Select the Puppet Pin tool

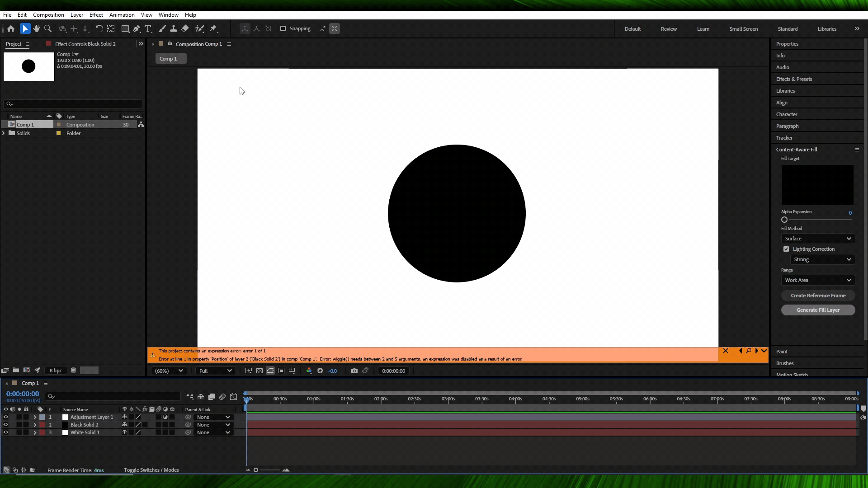pos(213,28)
